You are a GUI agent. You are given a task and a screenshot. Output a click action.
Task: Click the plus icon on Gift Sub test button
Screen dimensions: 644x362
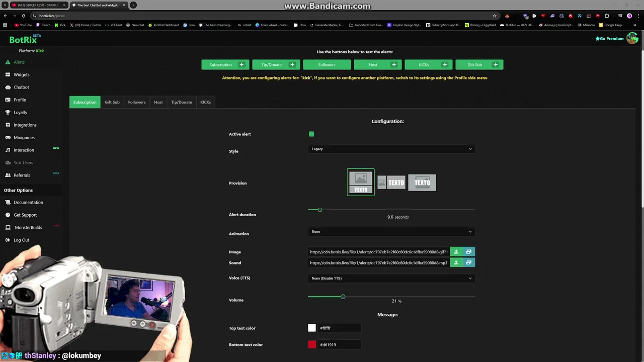click(496, 64)
